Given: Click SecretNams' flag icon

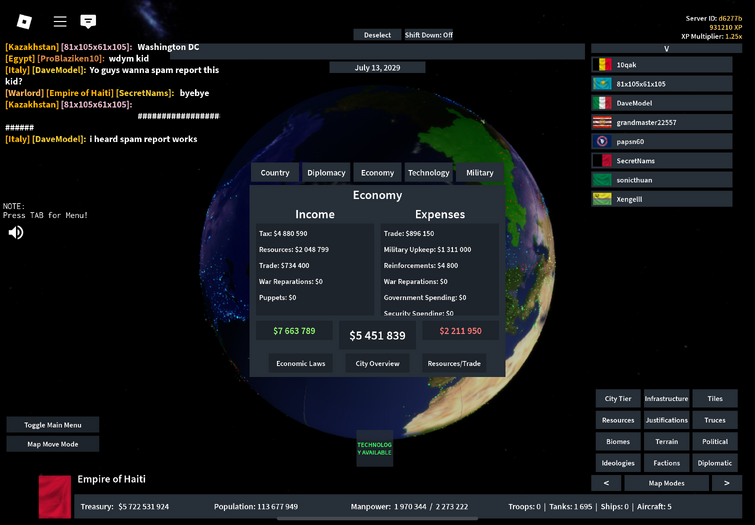Looking at the screenshot, I should tap(602, 161).
